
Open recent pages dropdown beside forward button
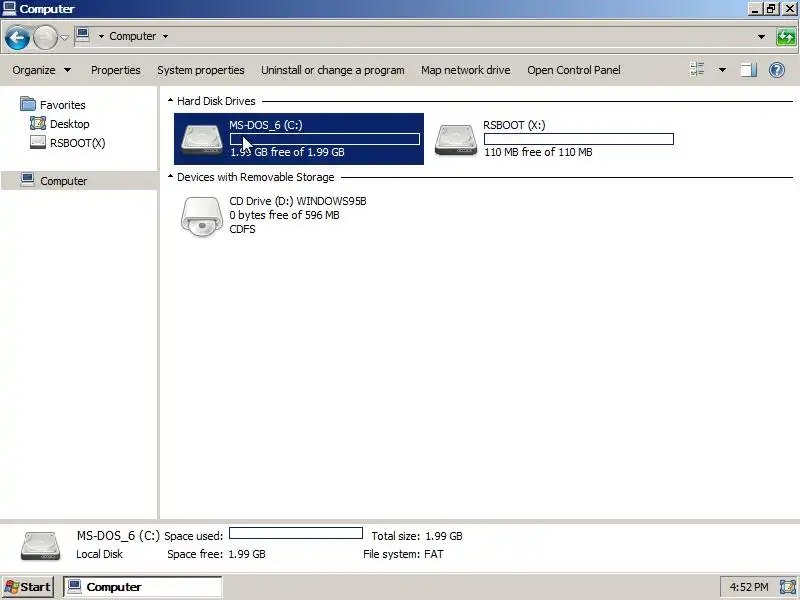click(64, 37)
